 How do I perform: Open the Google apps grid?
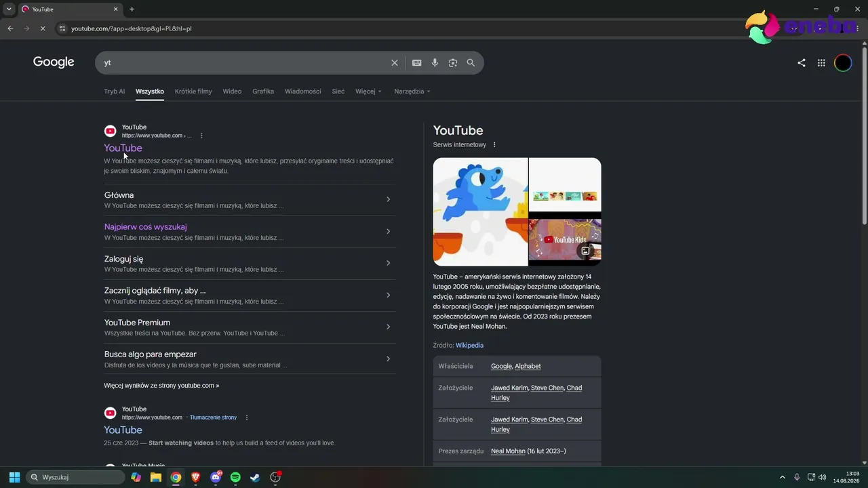821,63
